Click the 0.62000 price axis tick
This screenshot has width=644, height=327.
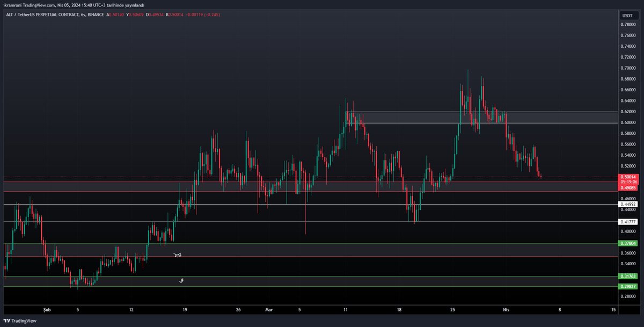[627, 112]
